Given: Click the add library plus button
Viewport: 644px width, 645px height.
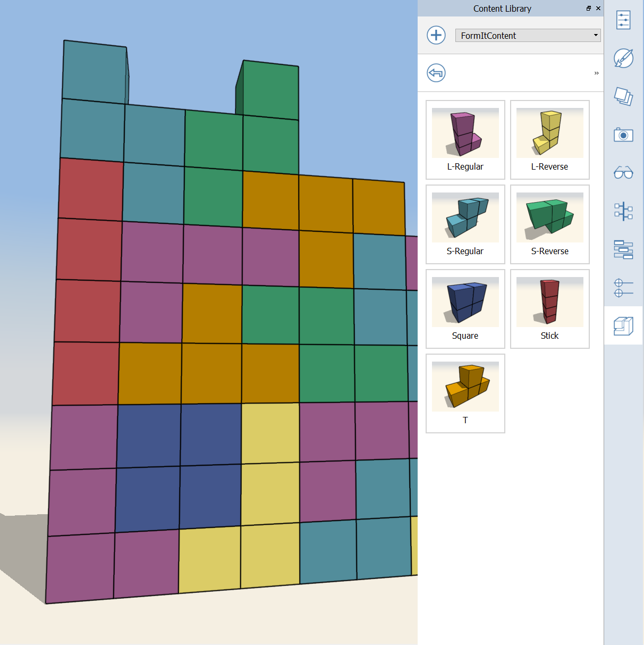Looking at the screenshot, I should tap(436, 35).
